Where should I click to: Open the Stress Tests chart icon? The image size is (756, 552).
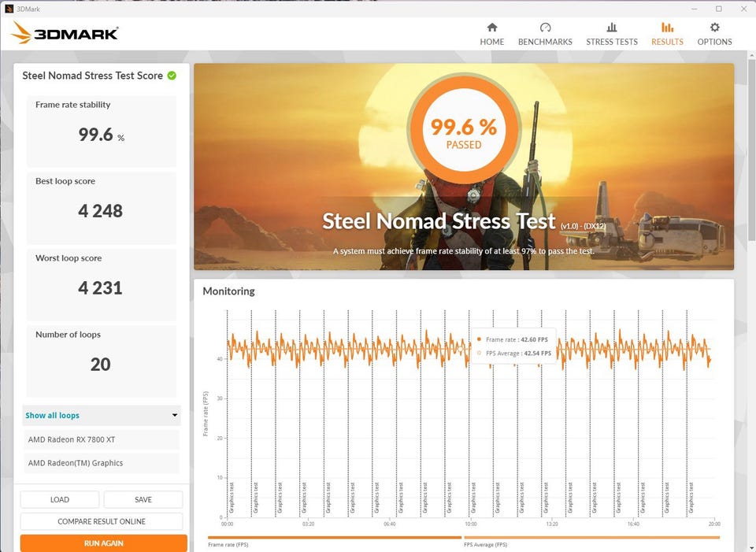coord(611,28)
